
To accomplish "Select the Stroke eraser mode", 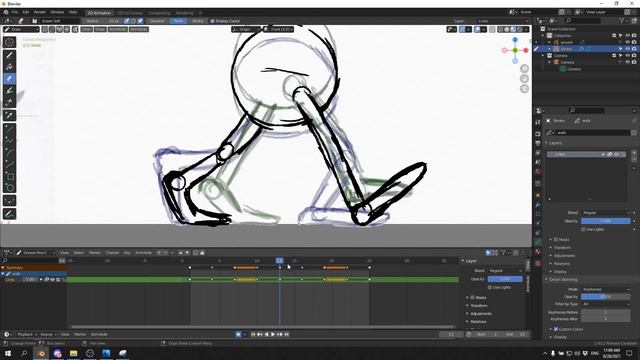I will [198, 21].
